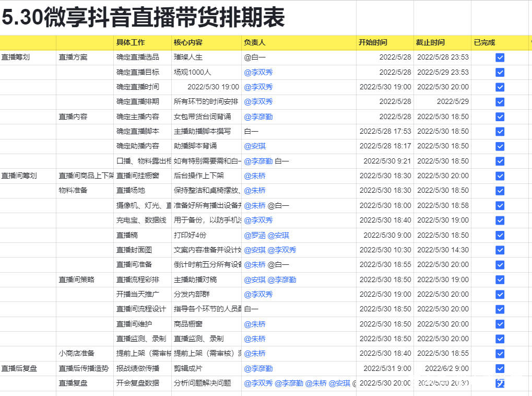This screenshot has height=396, width=532.
Task: Toggle checkbox for 直播间维护 row
Action: coord(500,324)
